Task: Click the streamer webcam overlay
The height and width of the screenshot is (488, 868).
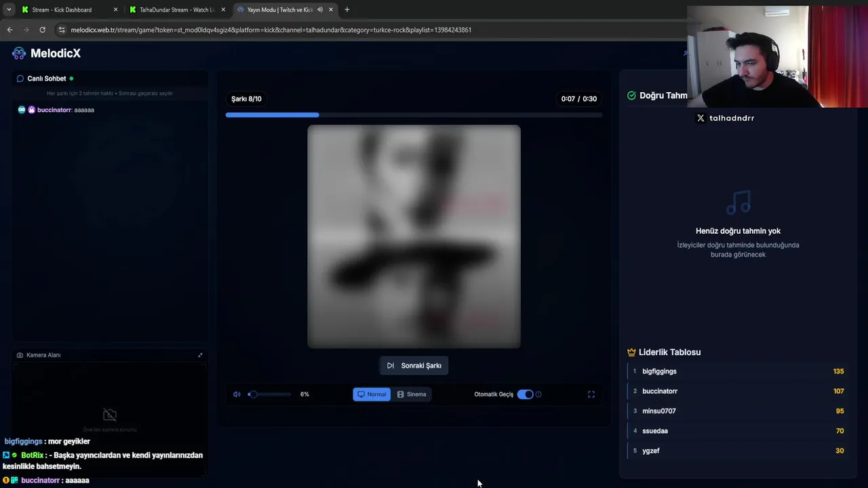Action: tap(777, 57)
